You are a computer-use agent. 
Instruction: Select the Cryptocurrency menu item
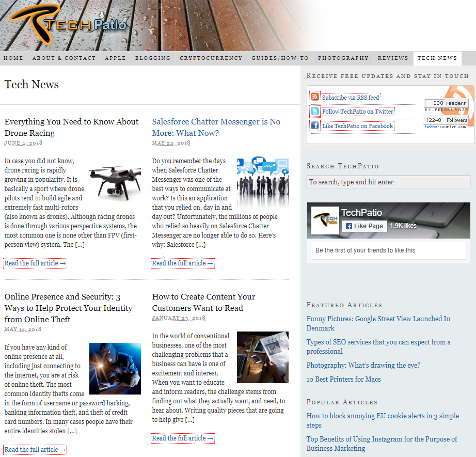tap(211, 58)
